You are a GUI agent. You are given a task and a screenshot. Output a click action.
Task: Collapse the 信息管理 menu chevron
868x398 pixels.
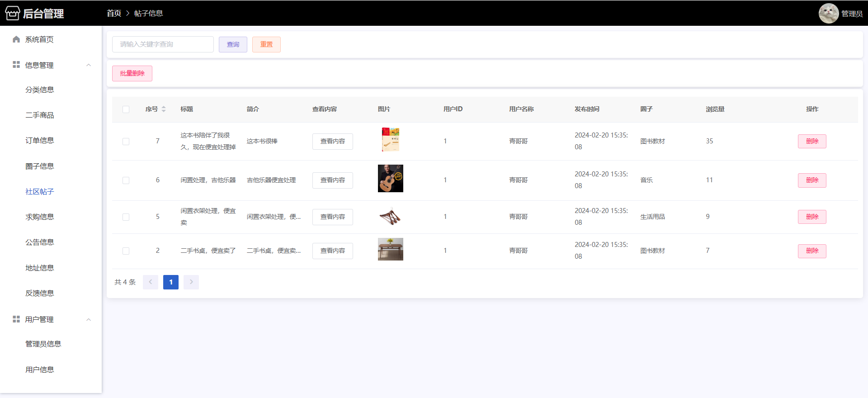click(89, 65)
